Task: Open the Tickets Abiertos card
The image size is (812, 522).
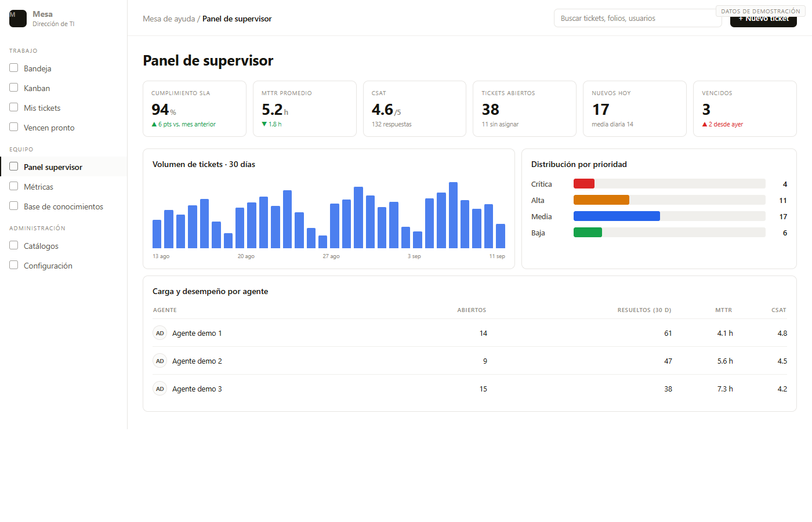Action: 524,109
